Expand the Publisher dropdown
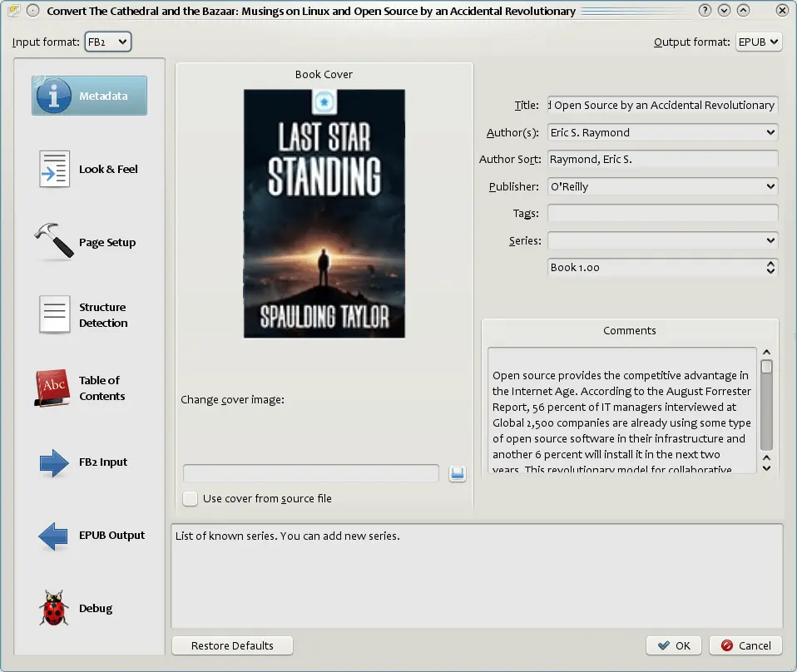Screen dimensions: 797x672 tap(770, 186)
